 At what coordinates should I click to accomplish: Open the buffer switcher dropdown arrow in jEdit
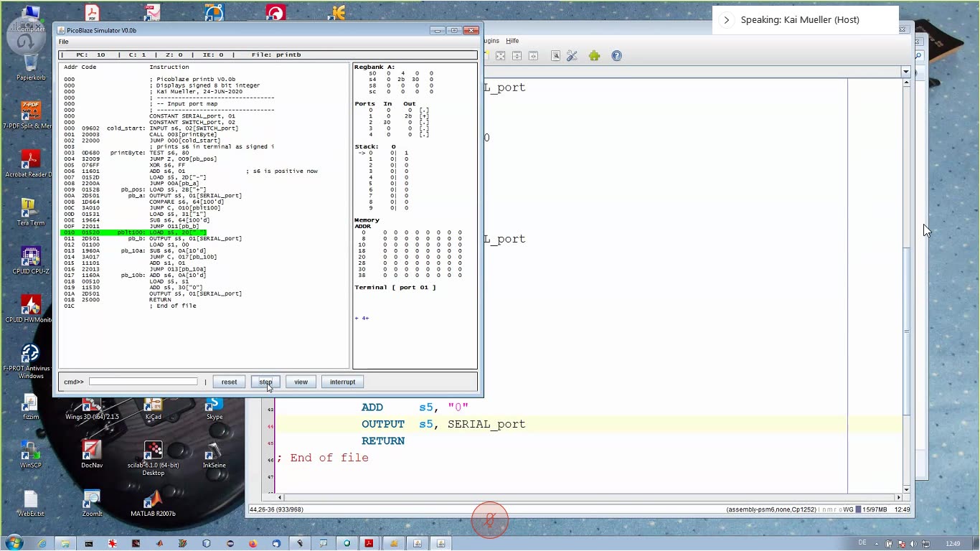coord(905,72)
